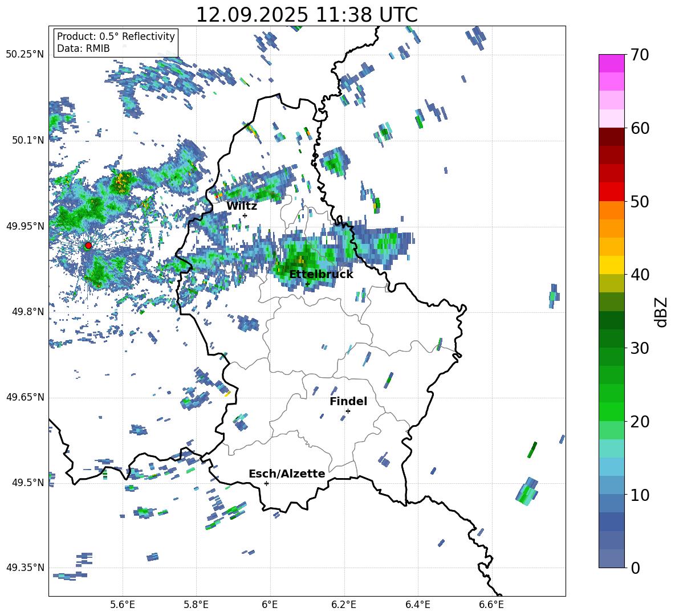Click the cross marker below Ettelbruck
The height and width of the screenshot is (616, 675).
point(307,284)
